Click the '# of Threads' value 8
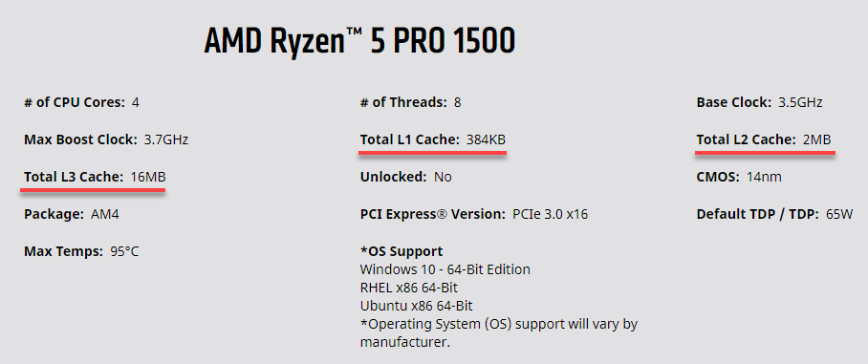Screen dimensions: 868x364 pyautogui.click(x=457, y=102)
